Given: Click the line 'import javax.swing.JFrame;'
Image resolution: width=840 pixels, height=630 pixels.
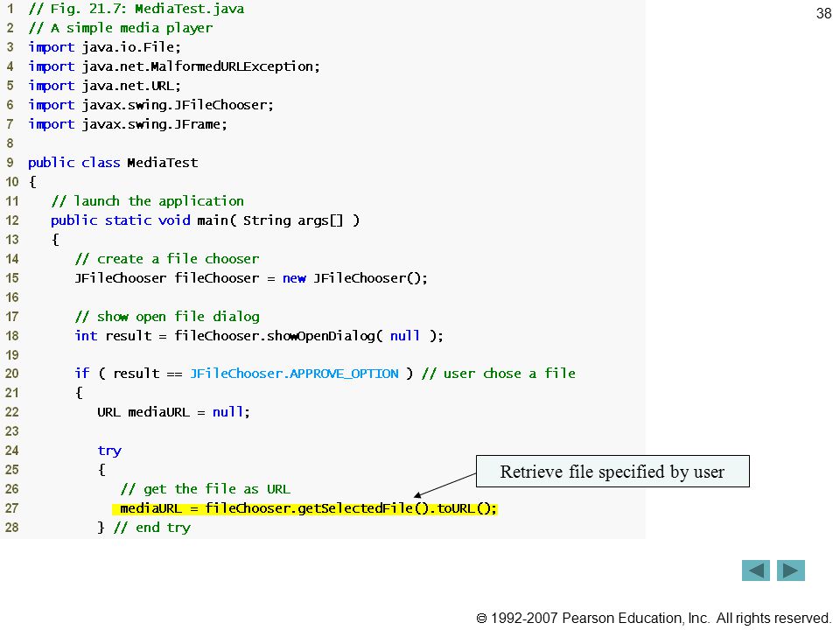Looking at the screenshot, I should tap(128, 124).
